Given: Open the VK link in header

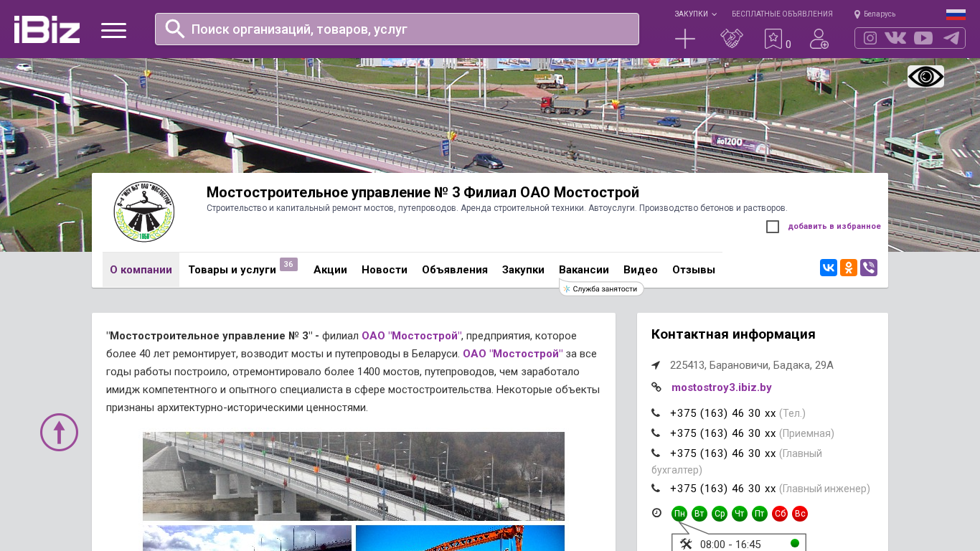Looking at the screenshot, I should click(895, 38).
